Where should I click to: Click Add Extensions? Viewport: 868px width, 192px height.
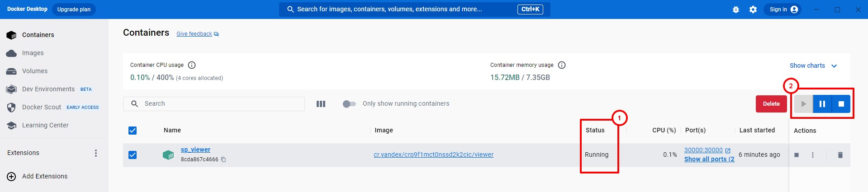click(x=44, y=176)
